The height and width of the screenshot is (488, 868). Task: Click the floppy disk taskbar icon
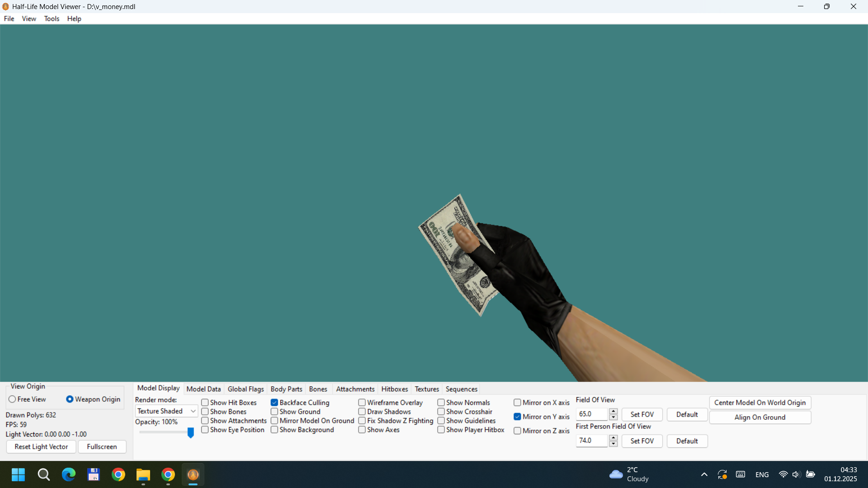click(94, 475)
